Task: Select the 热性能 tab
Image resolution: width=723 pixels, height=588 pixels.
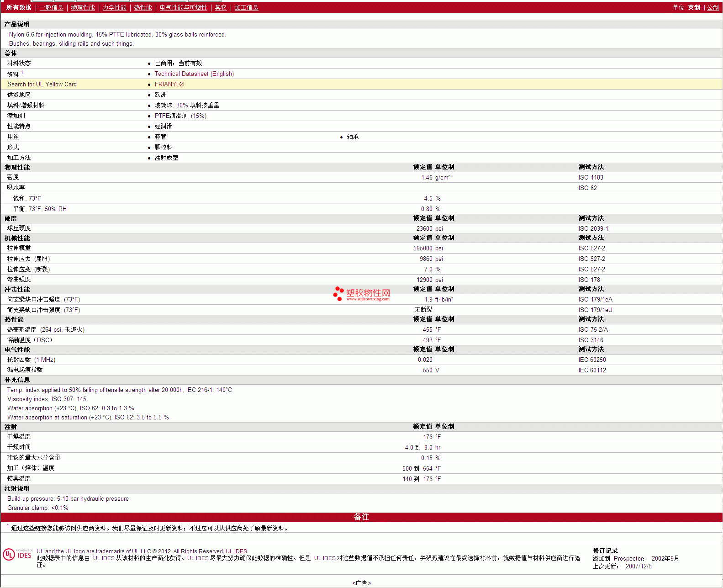Action: pyautogui.click(x=143, y=7)
